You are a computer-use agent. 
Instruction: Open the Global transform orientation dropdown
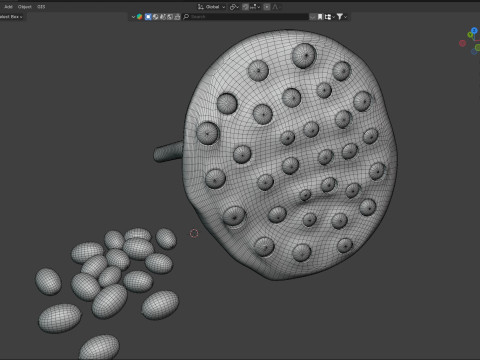coord(212,7)
